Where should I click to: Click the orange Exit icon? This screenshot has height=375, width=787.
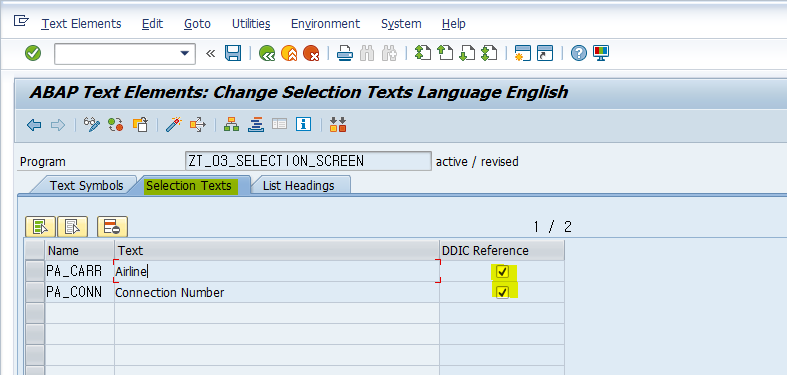289,53
